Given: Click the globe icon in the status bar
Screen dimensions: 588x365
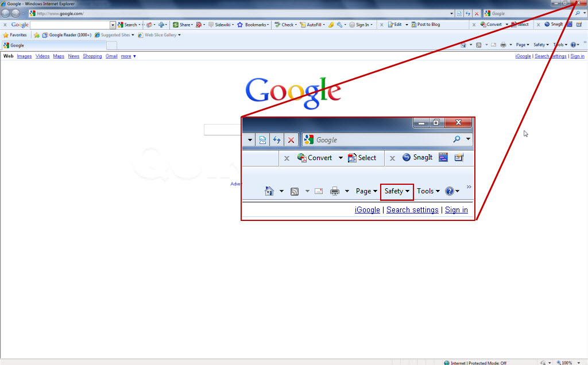Looking at the screenshot, I should coord(447,363).
